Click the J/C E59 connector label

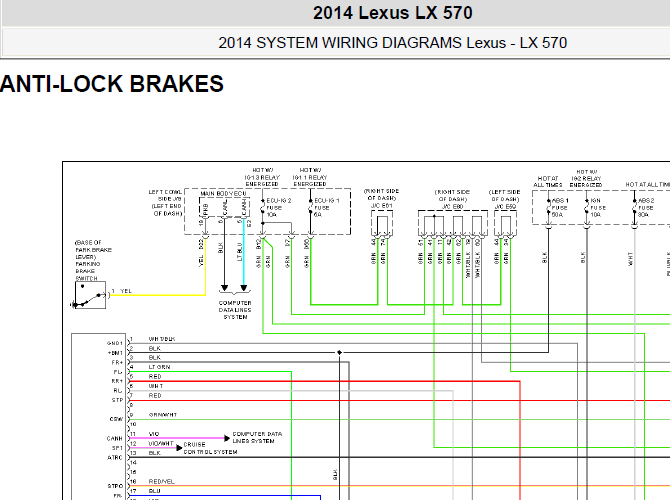point(505,206)
